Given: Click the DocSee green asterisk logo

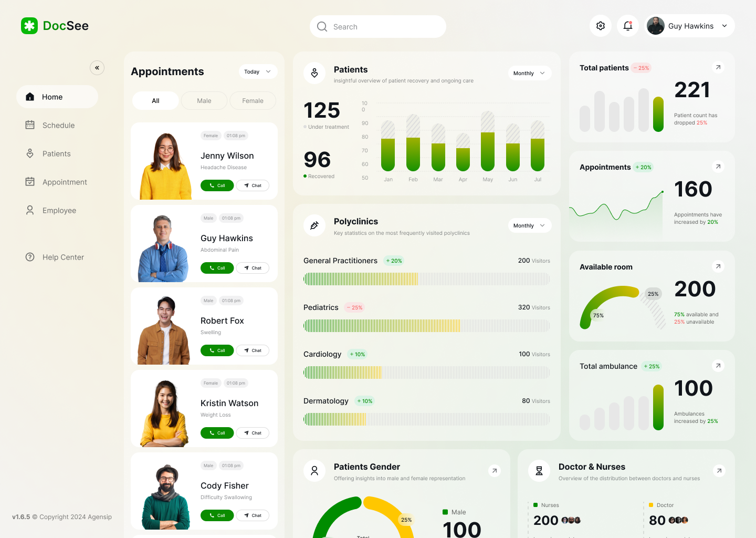Looking at the screenshot, I should click(29, 26).
